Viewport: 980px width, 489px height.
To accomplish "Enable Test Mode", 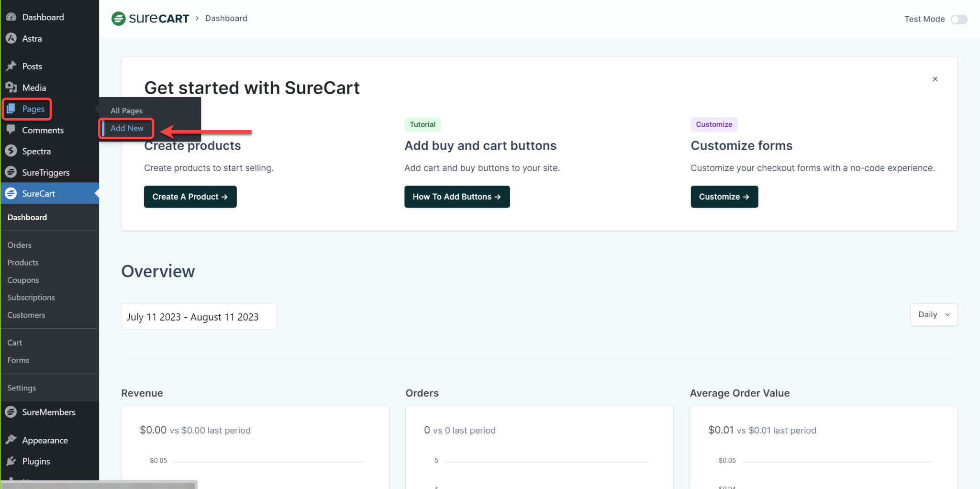I will click(x=959, y=19).
